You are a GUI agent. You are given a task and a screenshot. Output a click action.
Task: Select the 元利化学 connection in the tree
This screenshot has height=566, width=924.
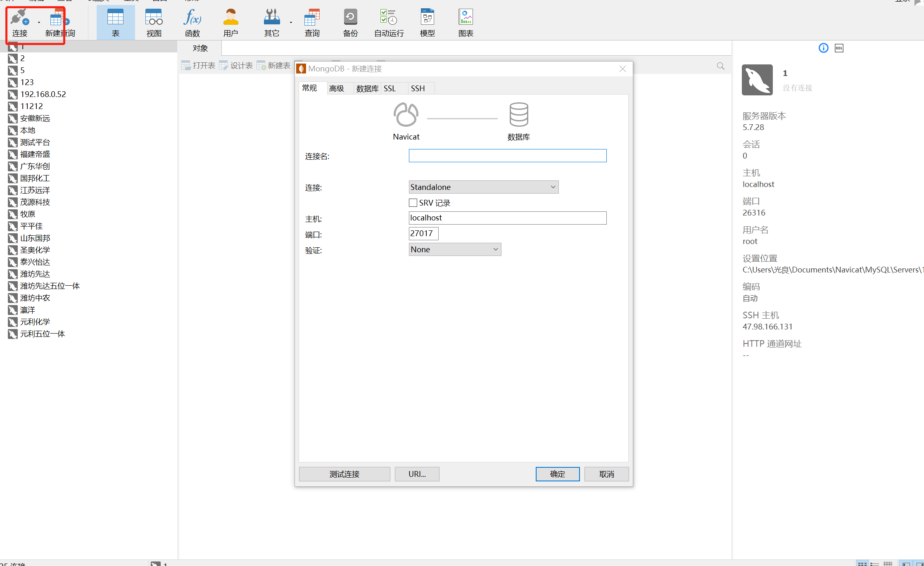pyautogui.click(x=35, y=322)
